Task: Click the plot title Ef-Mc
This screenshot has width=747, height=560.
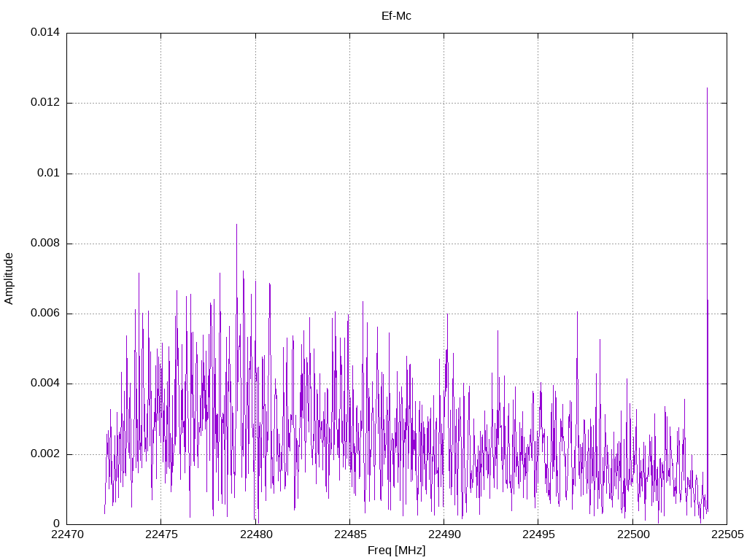Action: click(396, 15)
